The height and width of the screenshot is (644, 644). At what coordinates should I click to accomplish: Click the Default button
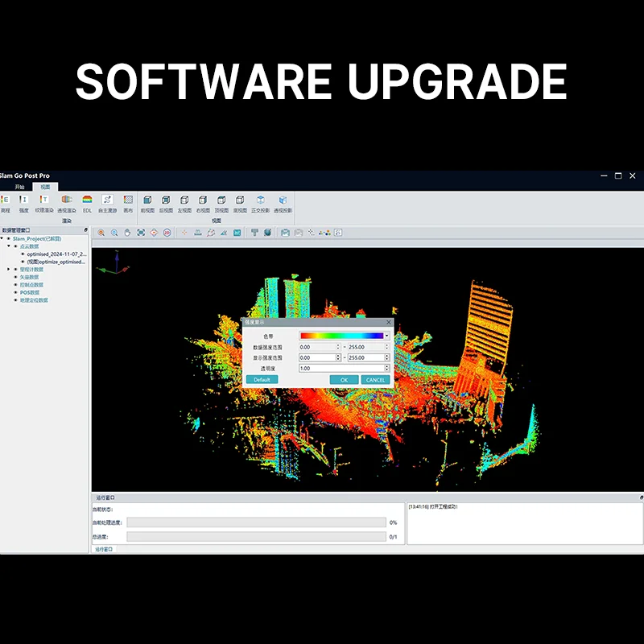262,379
